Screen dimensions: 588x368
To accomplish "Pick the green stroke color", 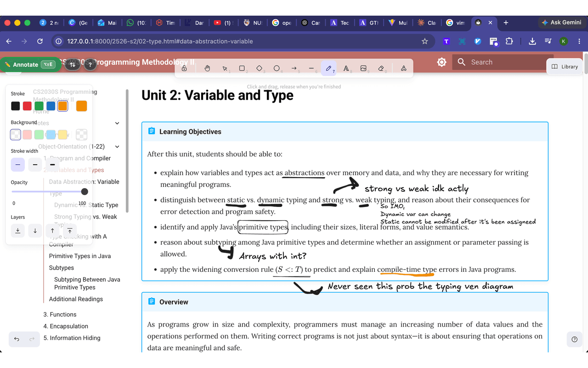I will click(x=39, y=106).
